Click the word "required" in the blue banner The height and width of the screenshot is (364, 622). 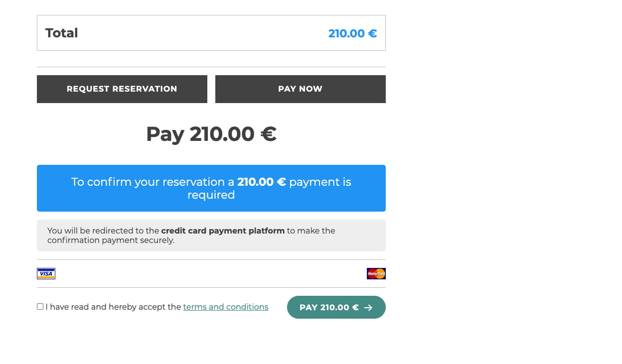click(x=211, y=195)
